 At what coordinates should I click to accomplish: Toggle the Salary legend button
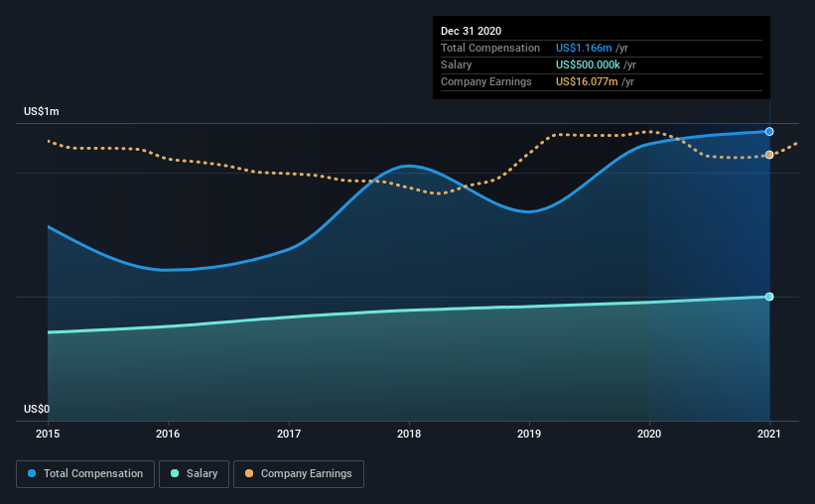pos(194,474)
